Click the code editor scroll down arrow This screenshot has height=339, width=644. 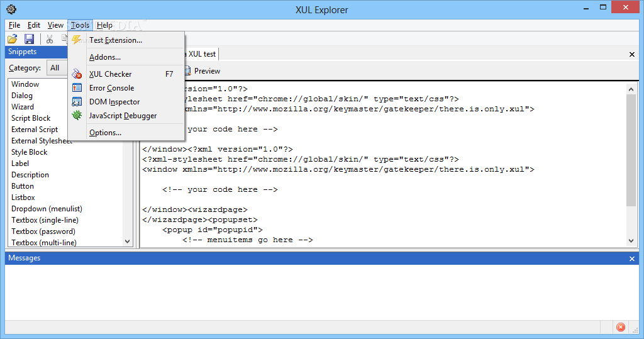point(631,242)
